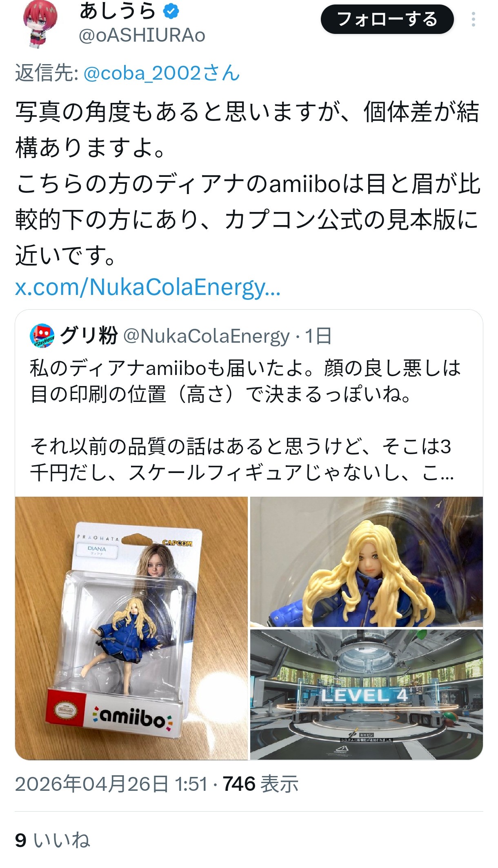This screenshot has height=868, width=498.
Task: Click the @NukaColaEnergy handle in quote
Action: pyautogui.click(x=206, y=336)
